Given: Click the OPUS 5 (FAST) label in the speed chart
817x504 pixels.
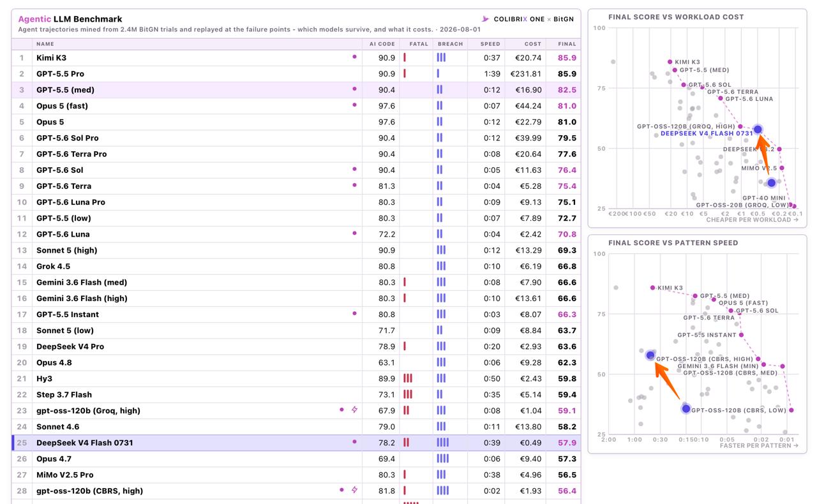Looking at the screenshot, I should [x=744, y=303].
